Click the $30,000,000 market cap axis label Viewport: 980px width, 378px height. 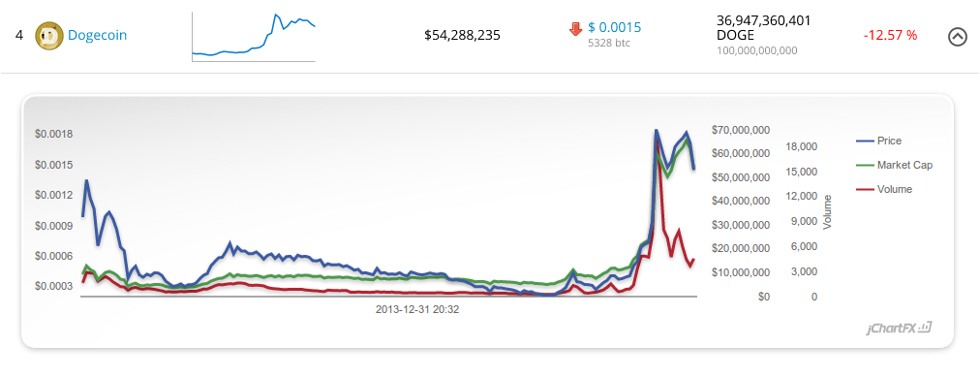(741, 225)
